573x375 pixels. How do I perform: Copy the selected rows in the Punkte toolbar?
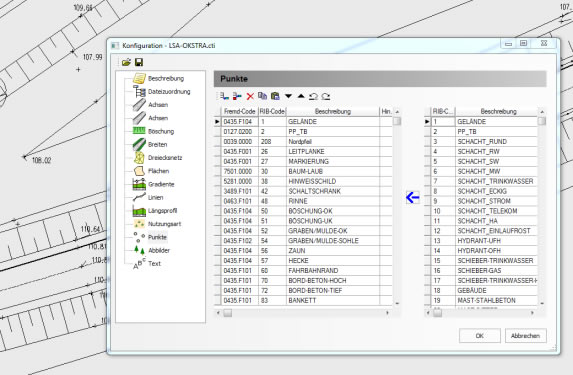coord(262,96)
